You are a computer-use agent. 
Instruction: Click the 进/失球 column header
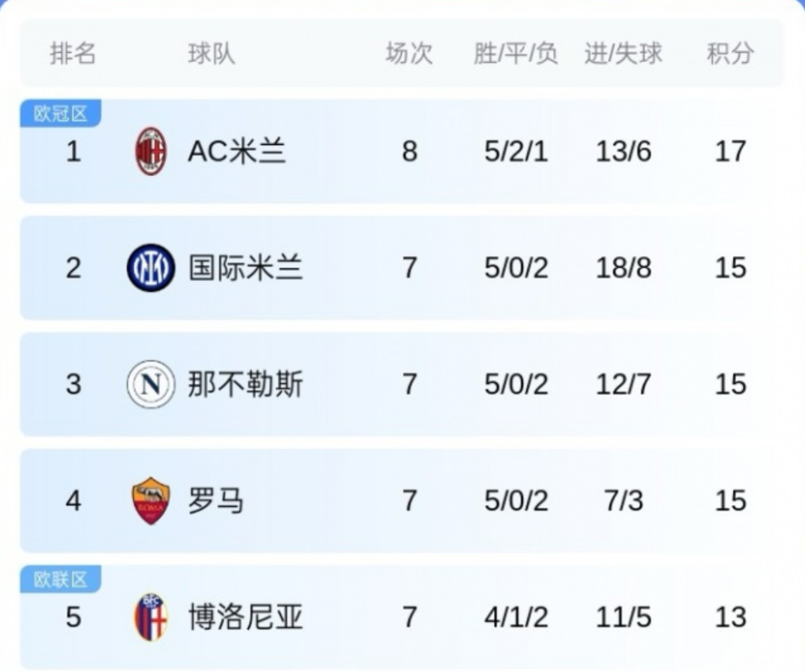(x=623, y=54)
